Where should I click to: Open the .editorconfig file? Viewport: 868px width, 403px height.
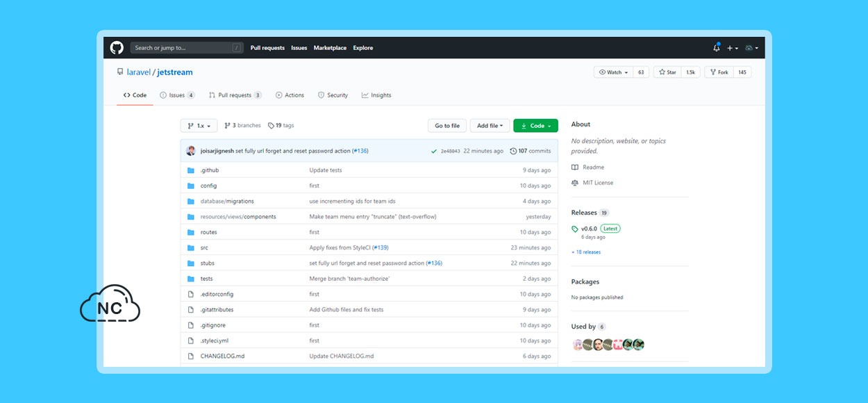(217, 295)
